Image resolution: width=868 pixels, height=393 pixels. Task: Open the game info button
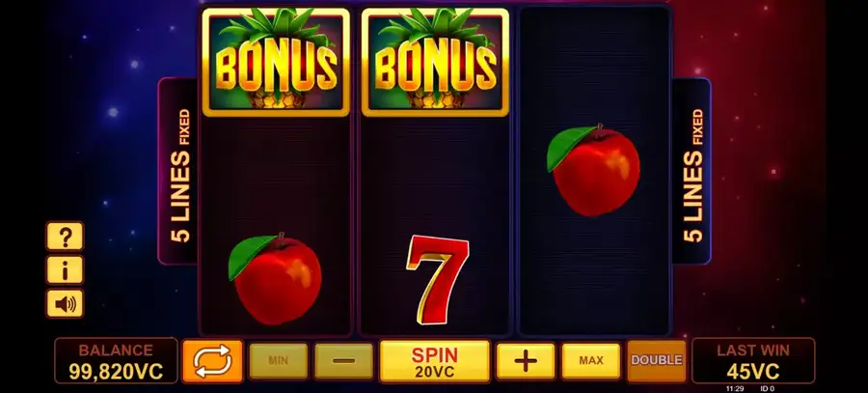(x=65, y=270)
